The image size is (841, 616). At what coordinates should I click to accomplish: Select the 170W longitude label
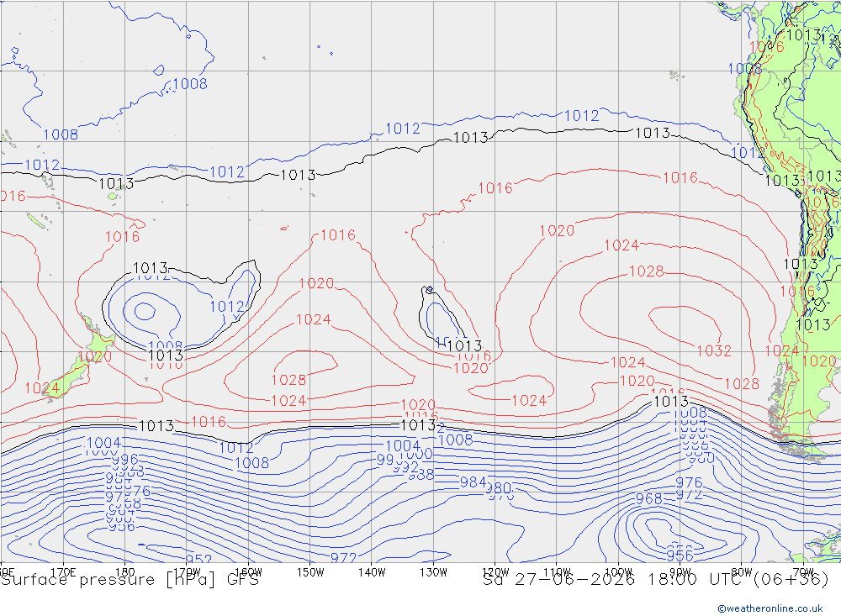point(187,572)
